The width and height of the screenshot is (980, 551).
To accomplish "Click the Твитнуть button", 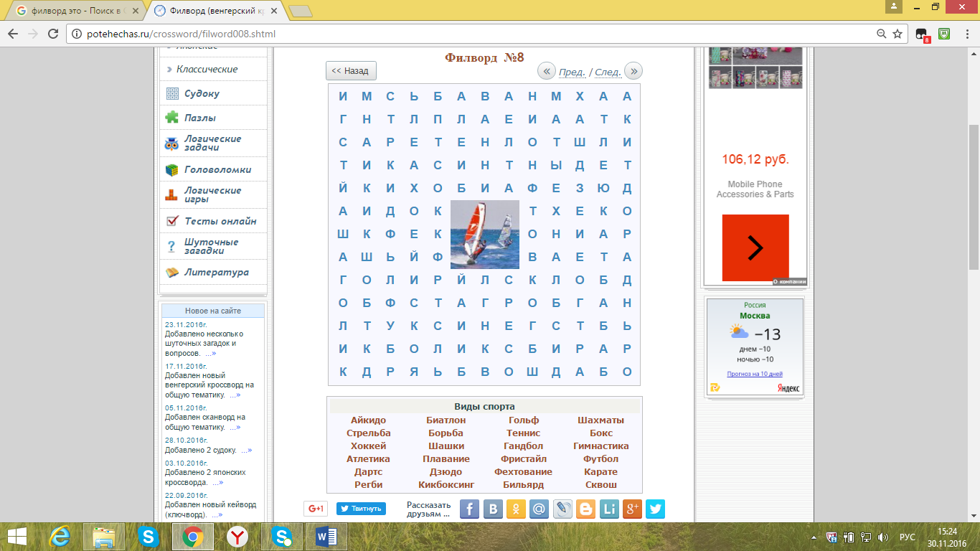I will pyautogui.click(x=362, y=509).
